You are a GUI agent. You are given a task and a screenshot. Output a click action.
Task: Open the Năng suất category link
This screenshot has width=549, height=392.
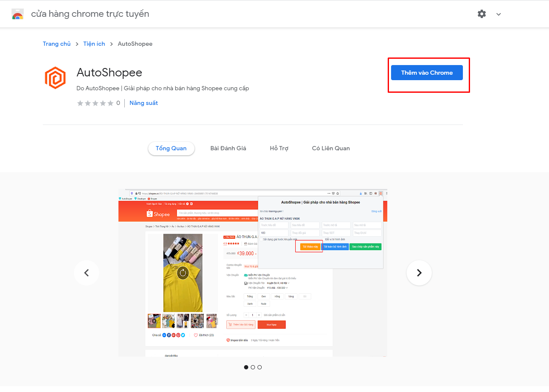(144, 103)
